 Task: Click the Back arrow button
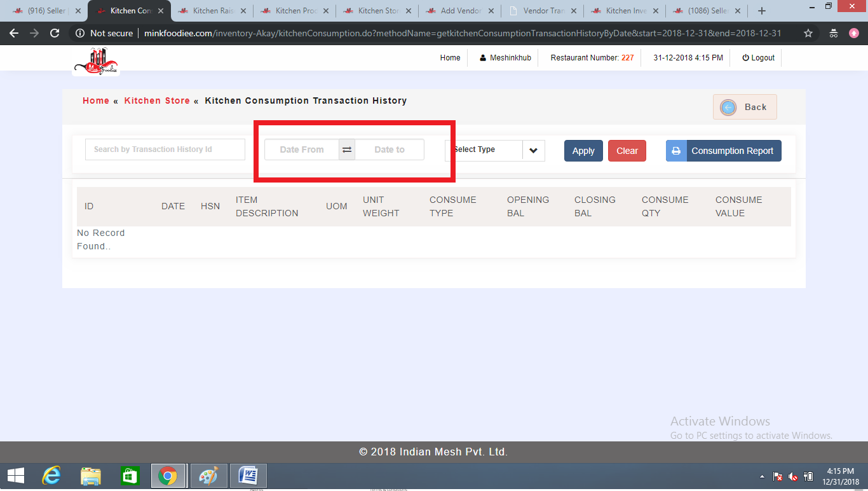pyautogui.click(x=745, y=107)
